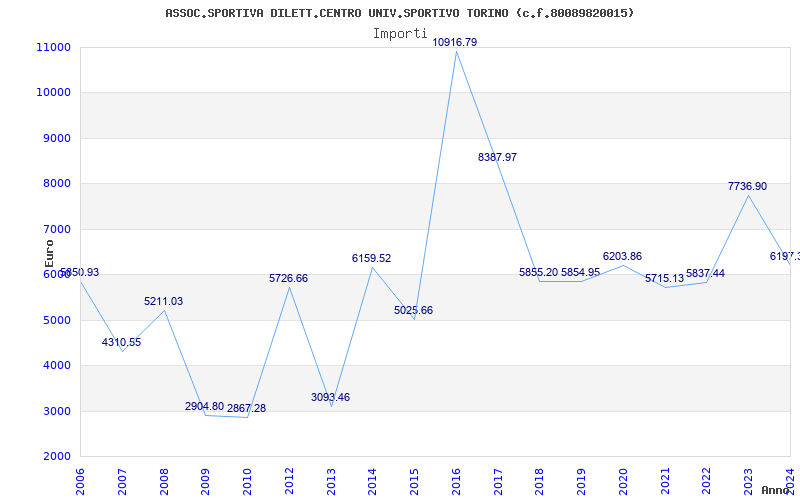This screenshot has width=800, height=500.
Task: Click the y-axis tick 11000
Action: [x=54, y=47]
